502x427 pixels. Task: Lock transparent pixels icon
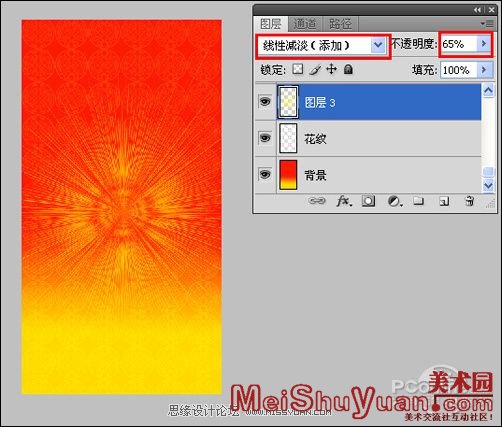click(x=298, y=69)
